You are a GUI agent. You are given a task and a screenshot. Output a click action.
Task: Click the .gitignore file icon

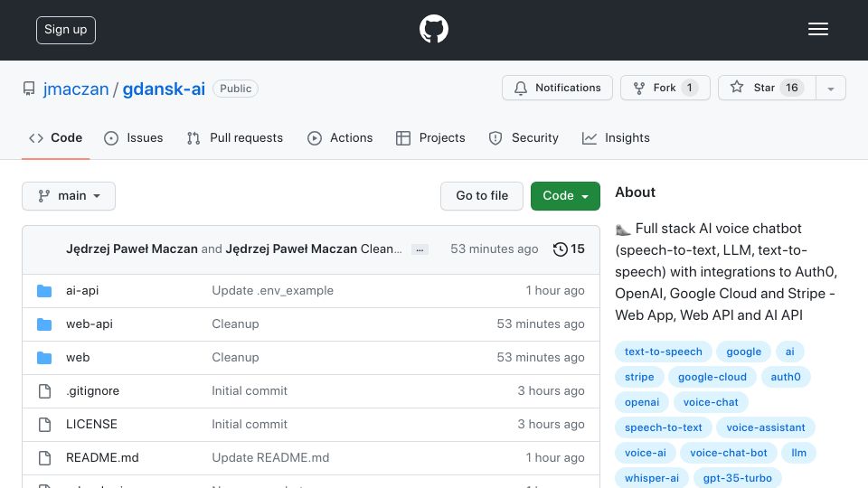(44, 391)
